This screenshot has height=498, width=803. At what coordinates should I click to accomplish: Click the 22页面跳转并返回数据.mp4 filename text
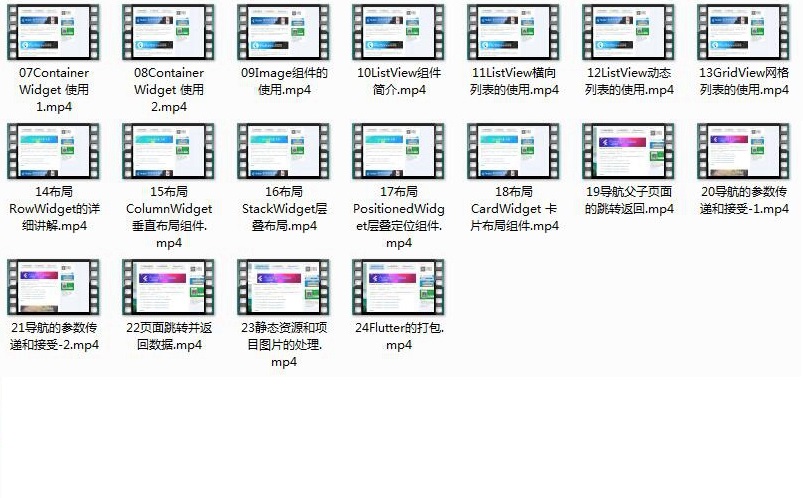tap(169, 336)
